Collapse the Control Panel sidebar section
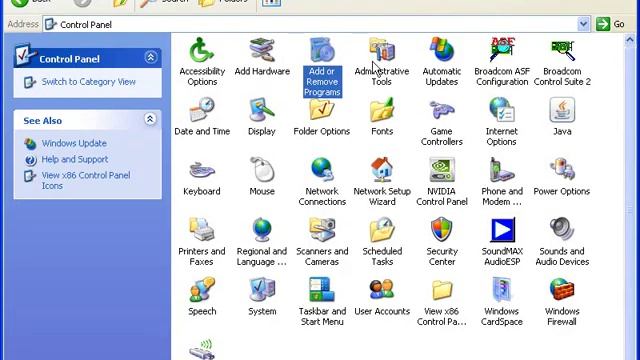640x360 pixels. click(150, 57)
